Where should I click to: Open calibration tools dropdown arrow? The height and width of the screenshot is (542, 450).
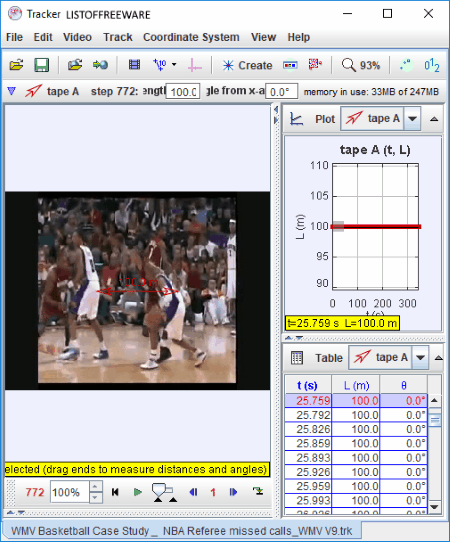coord(174,65)
